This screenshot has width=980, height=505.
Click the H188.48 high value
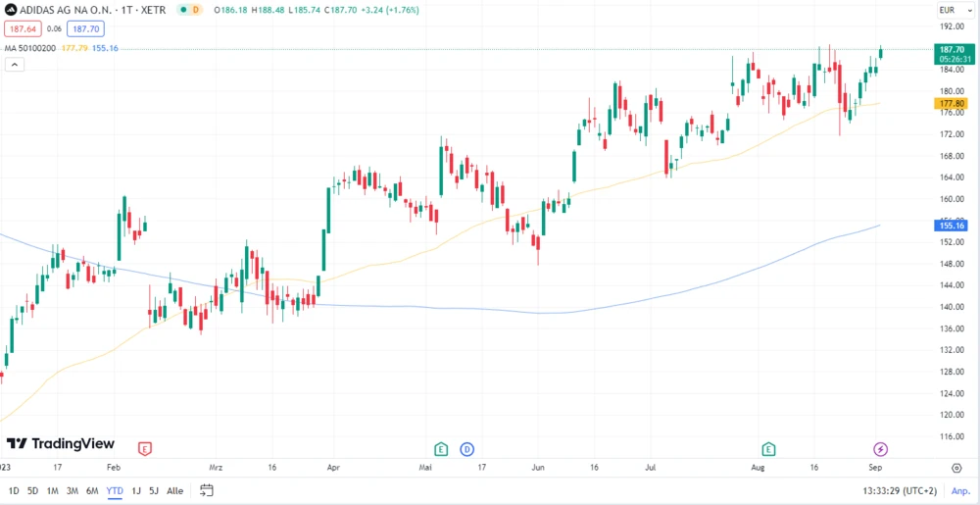pyautogui.click(x=268, y=10)
